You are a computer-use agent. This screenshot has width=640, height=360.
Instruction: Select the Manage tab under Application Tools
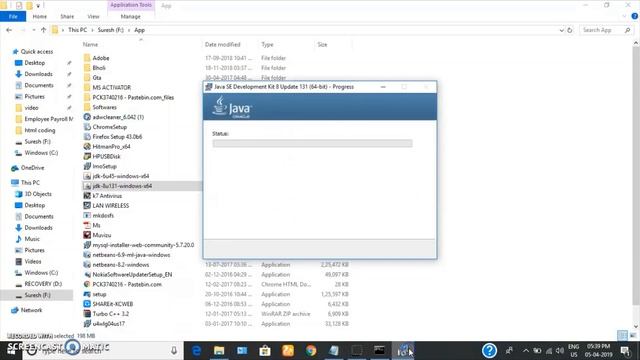coord(131,17)
